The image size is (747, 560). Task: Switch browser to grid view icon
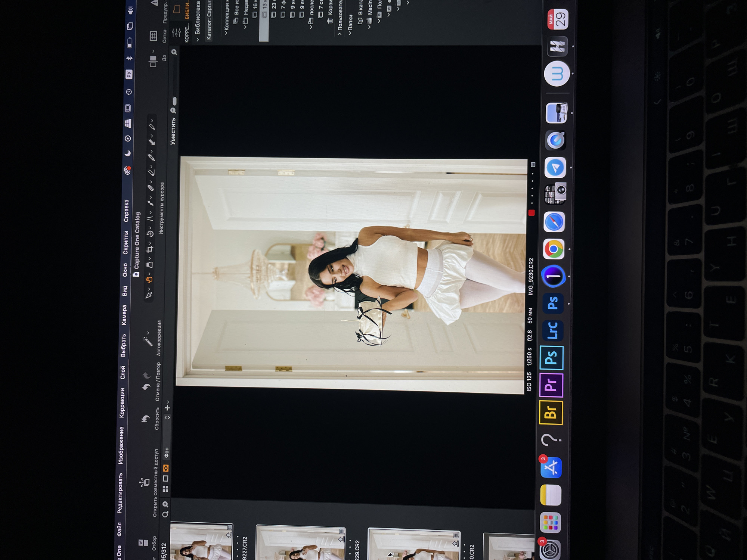(x=165, y=489)
